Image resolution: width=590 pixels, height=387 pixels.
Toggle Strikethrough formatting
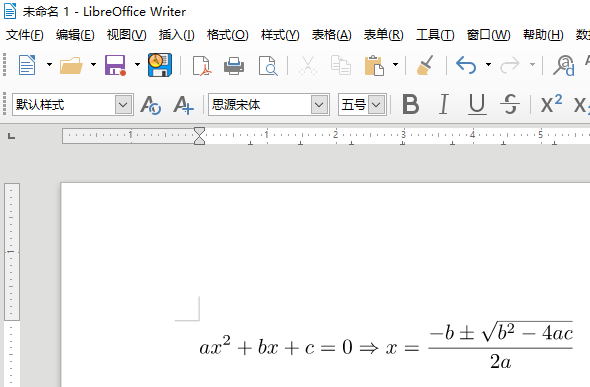click(x=510, y=104)
